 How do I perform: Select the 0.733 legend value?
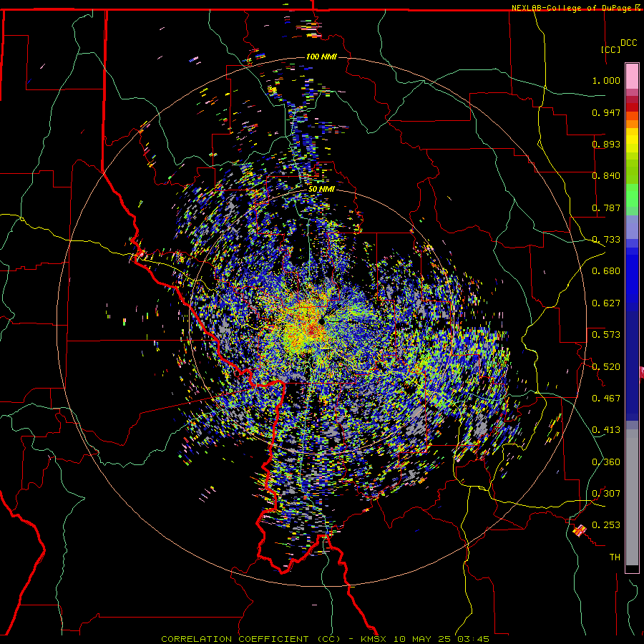tap(606, 240)
